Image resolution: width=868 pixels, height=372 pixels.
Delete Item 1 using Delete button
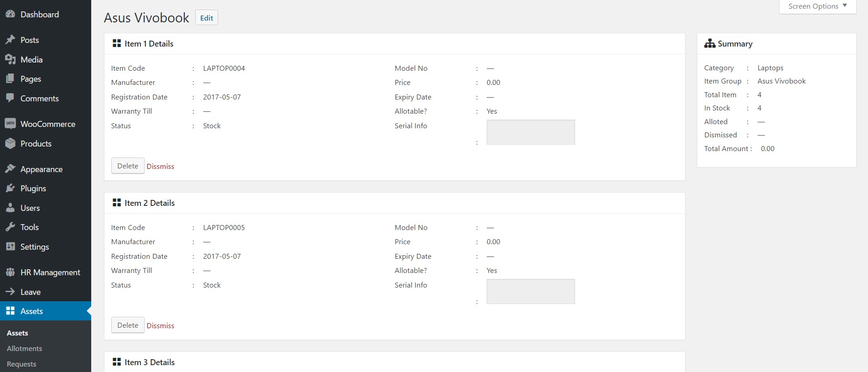click(128, 166)
